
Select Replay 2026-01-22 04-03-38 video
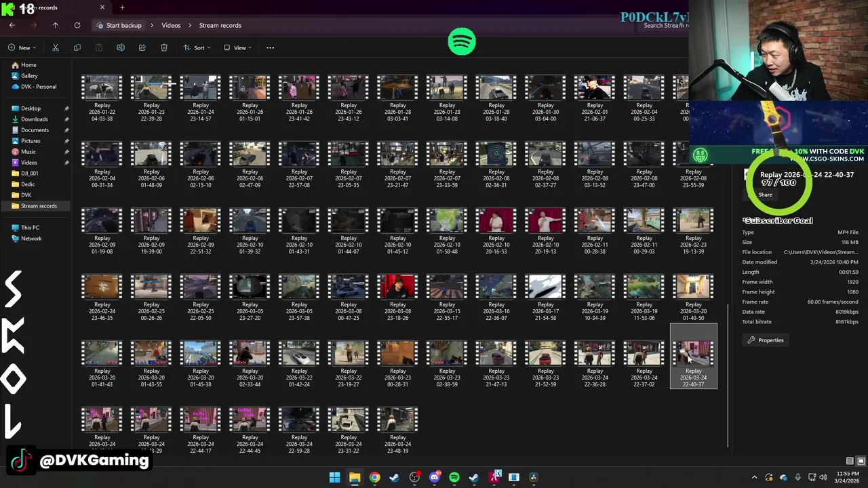click(102, 98)
